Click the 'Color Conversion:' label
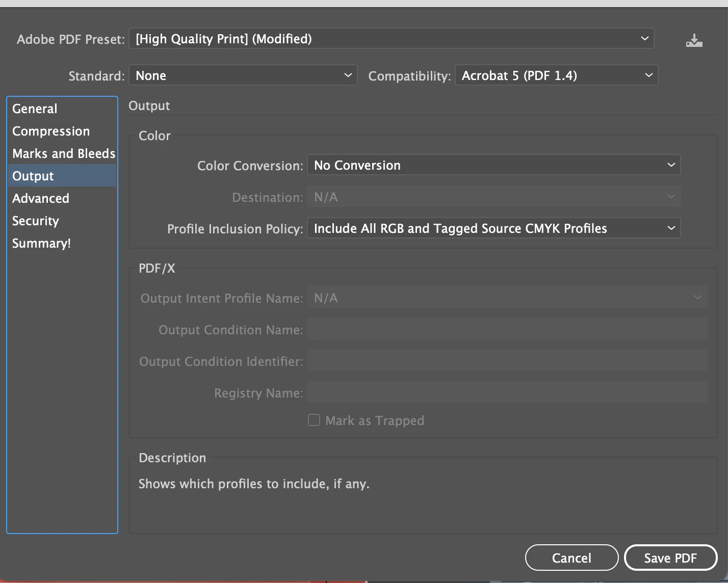728x583 pixels. 250,166
